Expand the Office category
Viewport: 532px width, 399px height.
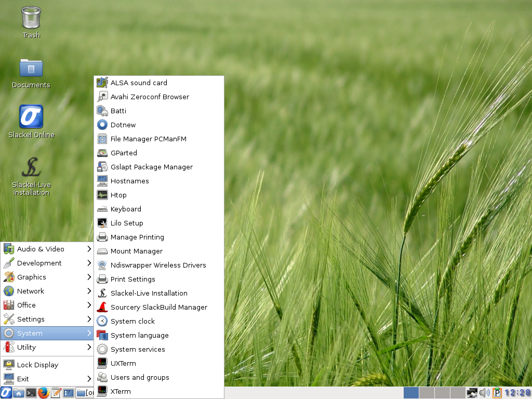47,305
